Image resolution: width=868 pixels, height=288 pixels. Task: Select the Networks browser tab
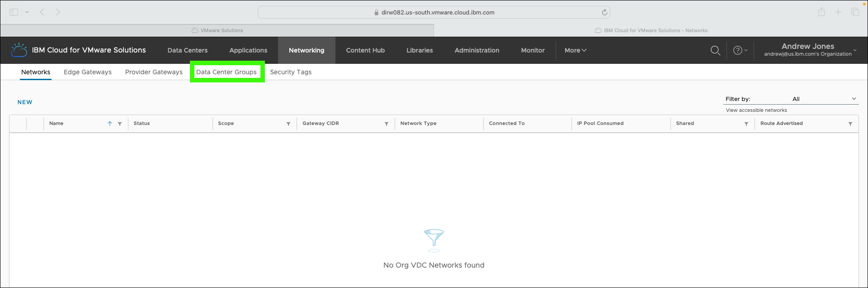tap(651, 30)
